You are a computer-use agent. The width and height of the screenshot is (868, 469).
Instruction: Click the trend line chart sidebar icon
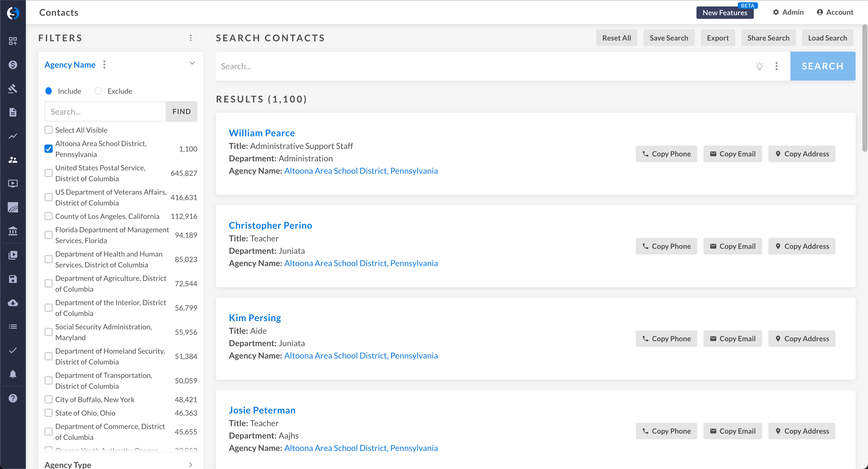tap(13, 136)
